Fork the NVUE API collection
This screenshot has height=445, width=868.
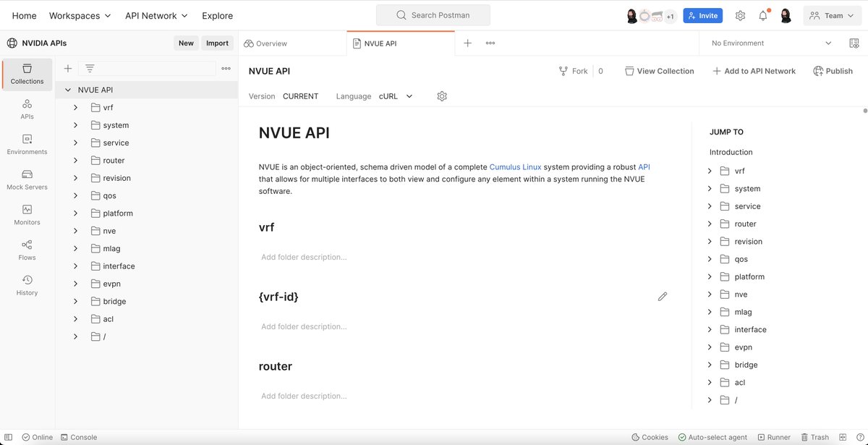[x=574, y=71]
